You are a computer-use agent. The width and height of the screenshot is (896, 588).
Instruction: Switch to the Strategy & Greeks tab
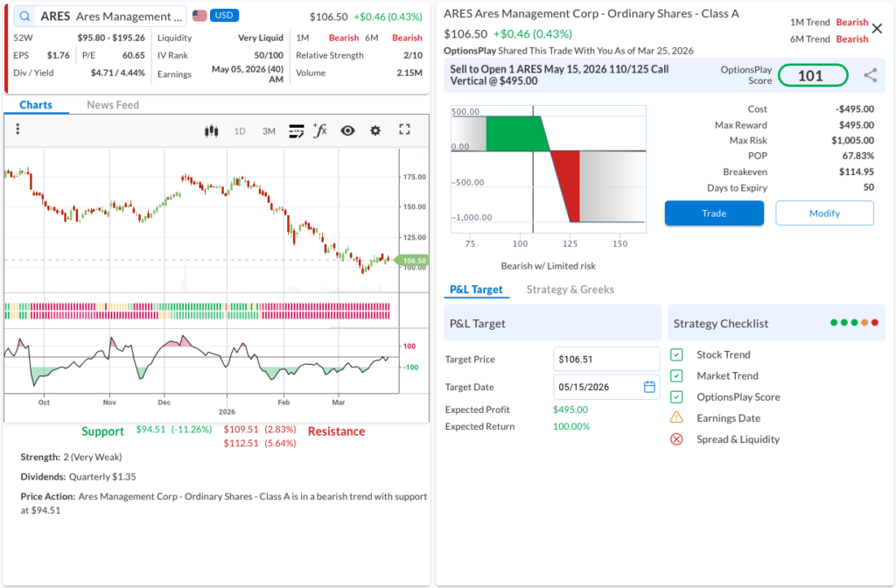(570, 290)
